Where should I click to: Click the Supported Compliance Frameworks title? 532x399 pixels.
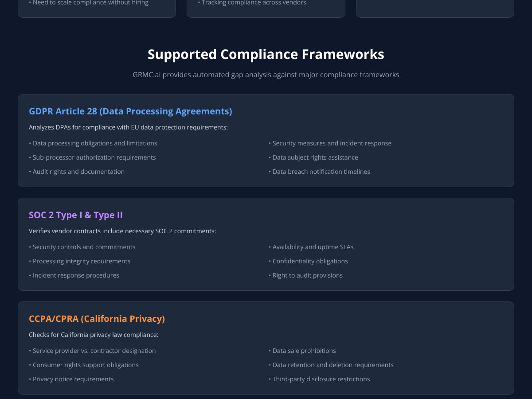(x=266, y=54)
